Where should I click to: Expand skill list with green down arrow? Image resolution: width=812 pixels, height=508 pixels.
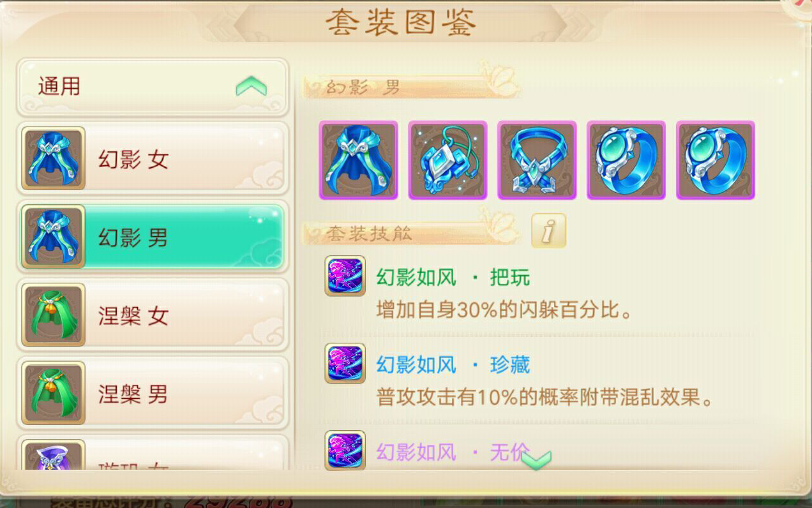(536, 458)
